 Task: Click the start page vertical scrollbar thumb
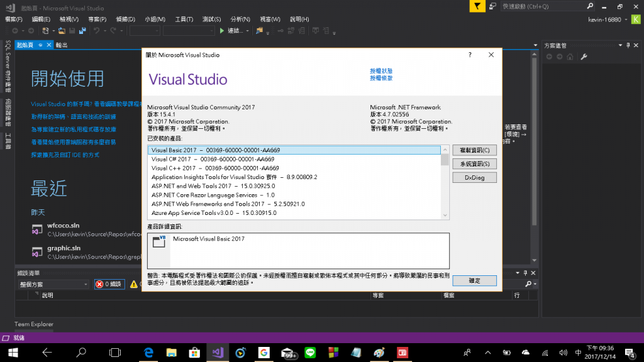tap(534, 141)
